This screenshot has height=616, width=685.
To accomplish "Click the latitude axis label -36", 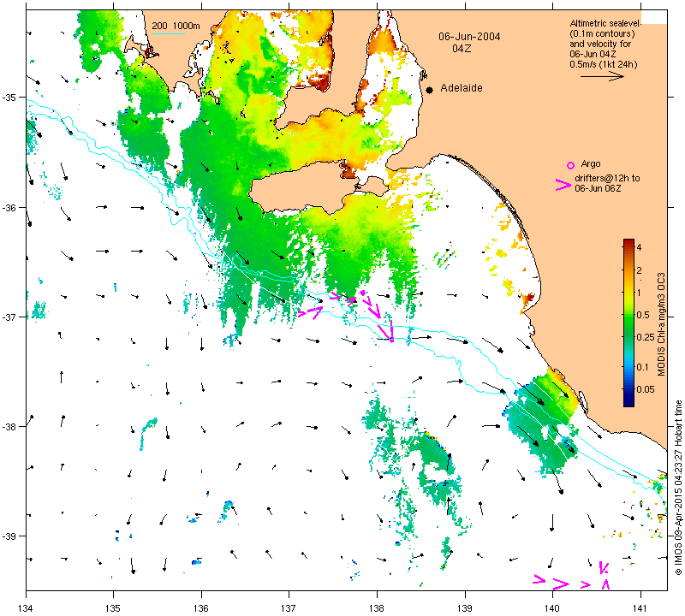I will point(9,207).
